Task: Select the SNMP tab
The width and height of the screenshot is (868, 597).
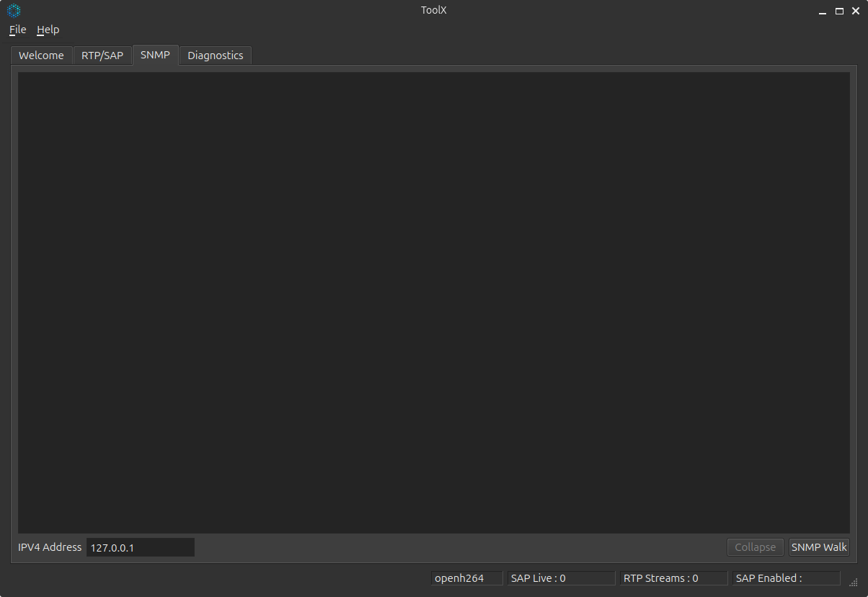Action: [155, 55]
